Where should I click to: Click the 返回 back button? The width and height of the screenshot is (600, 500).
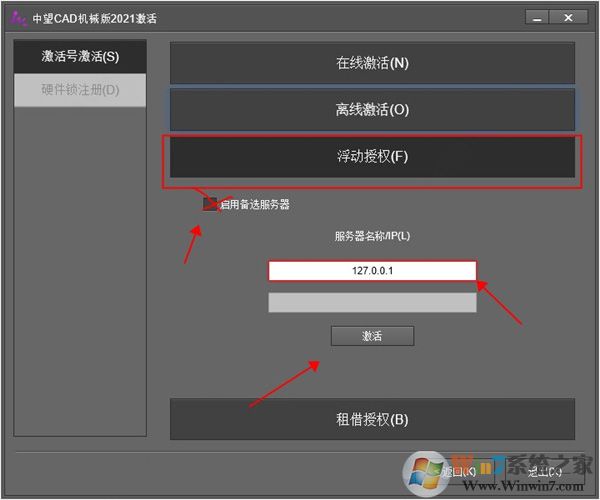459,472
